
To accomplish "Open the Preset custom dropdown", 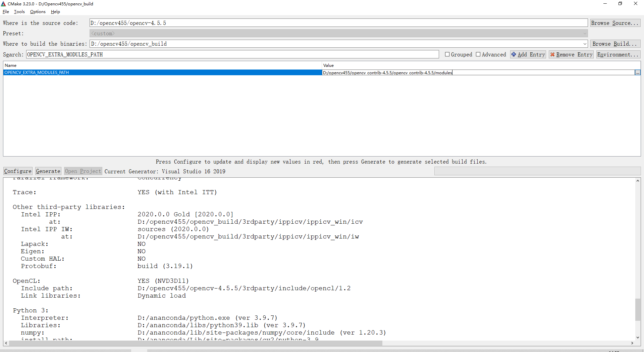I will click(x=339, y=33).
